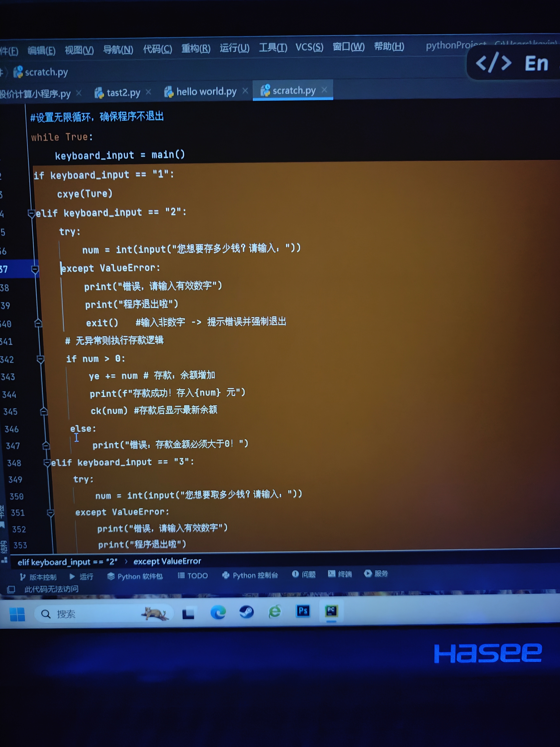Viewport: 560px width, 747px height.
Task: Close the tast2.py editor tab
Action: (148, 92)
